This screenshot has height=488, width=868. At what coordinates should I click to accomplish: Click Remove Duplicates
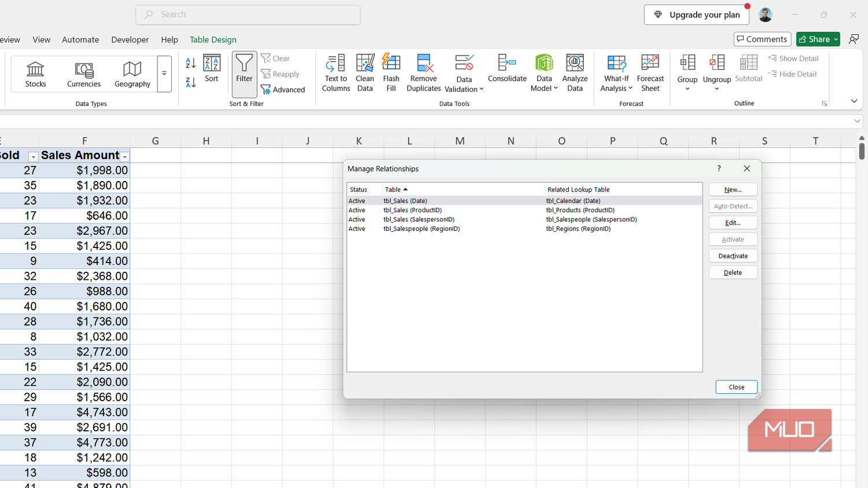424,73
